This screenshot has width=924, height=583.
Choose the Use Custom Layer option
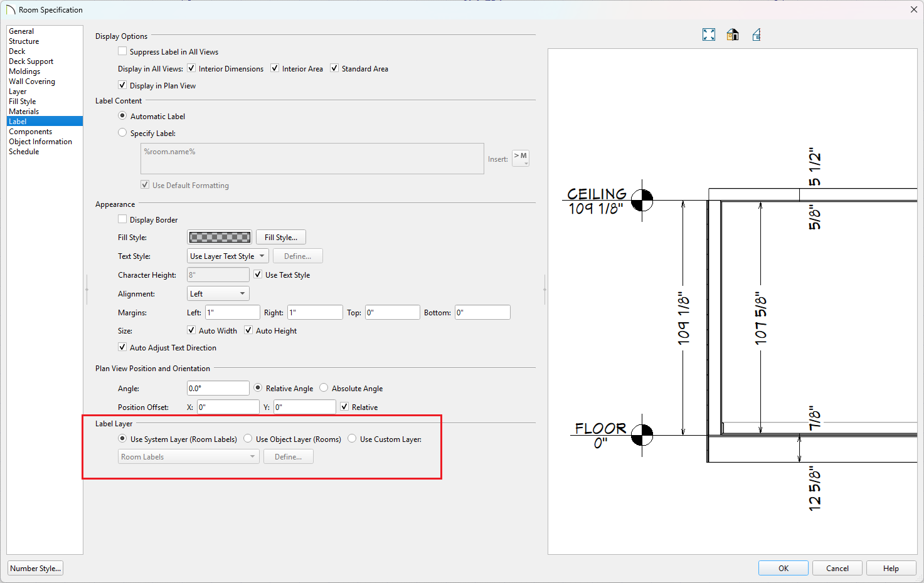352,439
